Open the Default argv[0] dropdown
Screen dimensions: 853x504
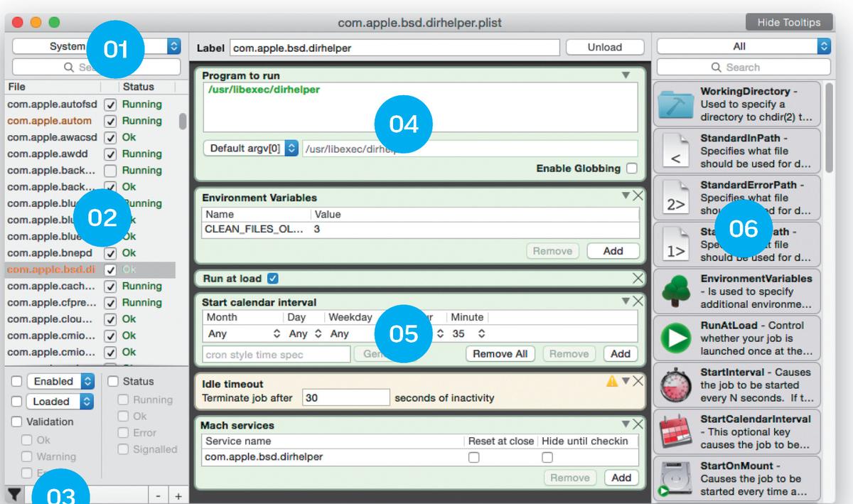click(x=250, y=149)
